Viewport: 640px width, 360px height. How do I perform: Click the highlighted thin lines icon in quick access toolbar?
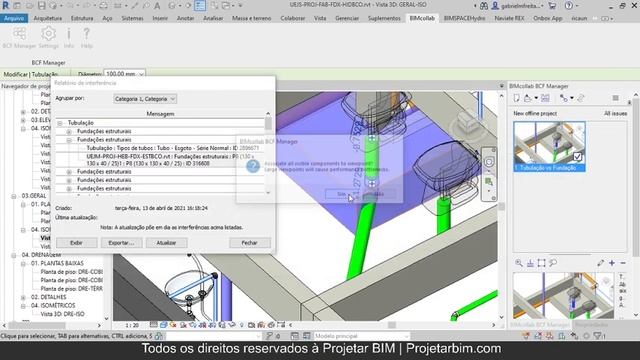pos(200,6)
